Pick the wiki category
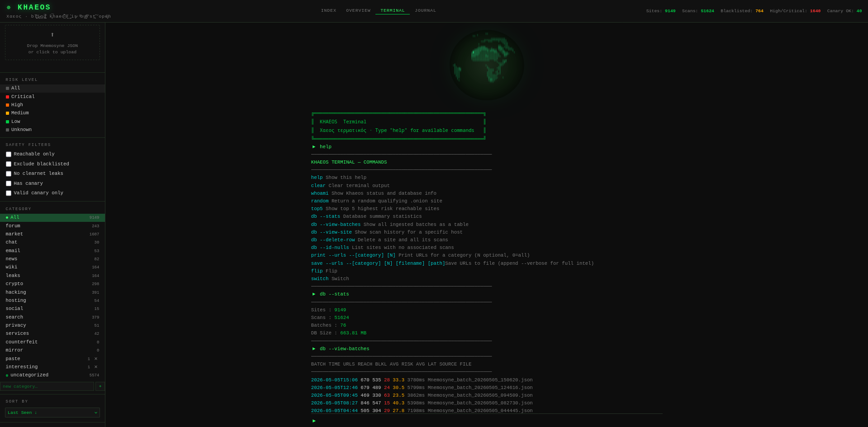The image size is (868, 427). pyautogui.click(x=52, y=267)
